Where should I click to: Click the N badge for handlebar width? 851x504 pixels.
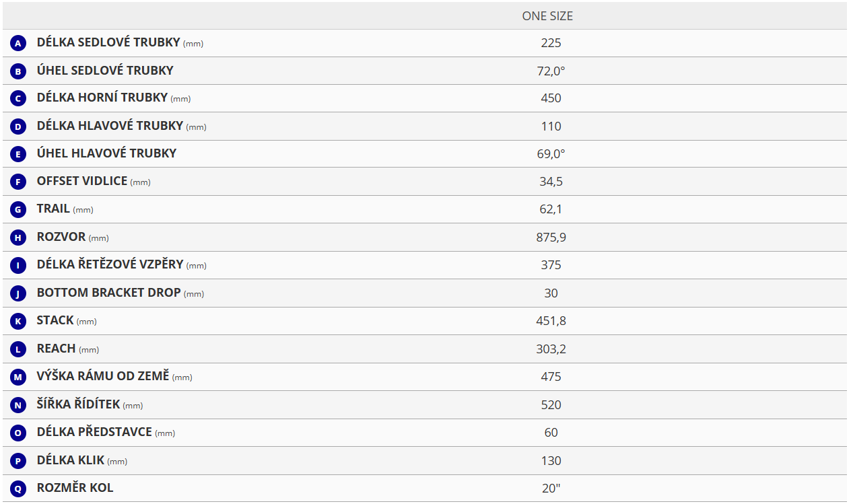pos(18,405)
